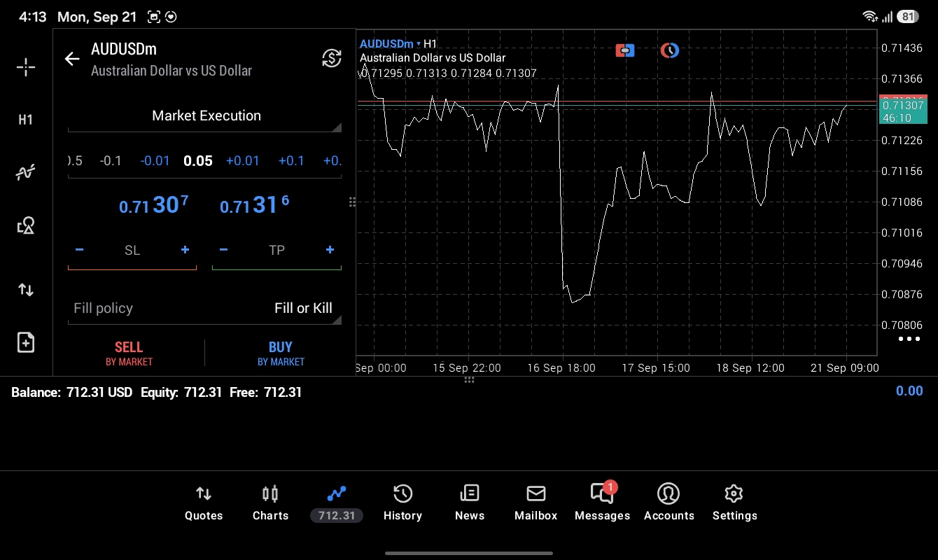Buy by market
This screenshot has width=938, height=560.
pos(281,353)
